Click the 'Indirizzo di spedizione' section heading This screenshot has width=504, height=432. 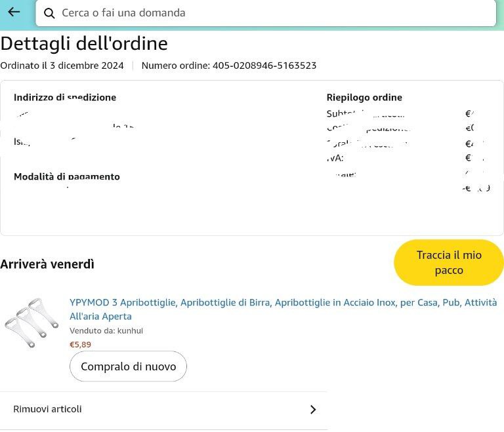65,97
